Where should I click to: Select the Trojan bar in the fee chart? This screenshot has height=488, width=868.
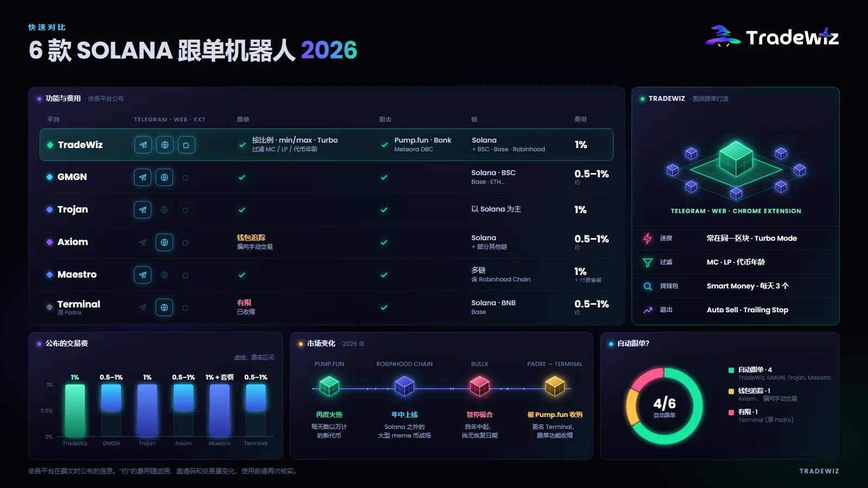[147, 410]
